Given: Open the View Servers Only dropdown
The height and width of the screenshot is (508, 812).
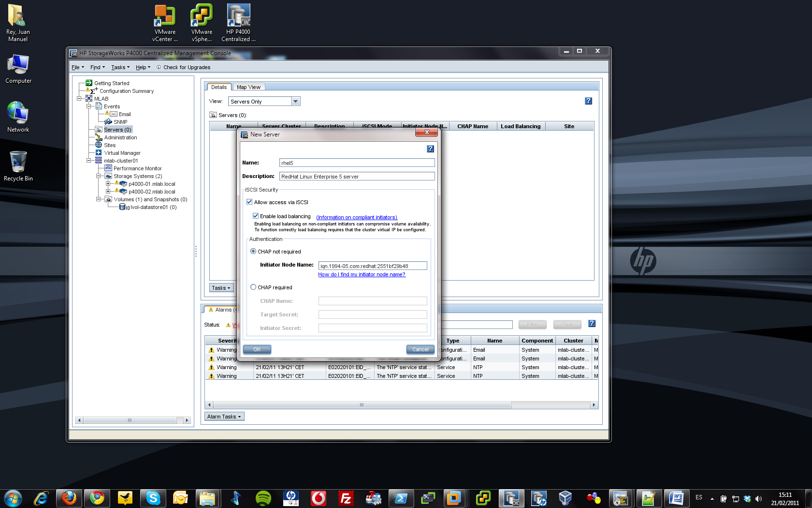Looking at the screenshot, I should click(x=296, y=102).
